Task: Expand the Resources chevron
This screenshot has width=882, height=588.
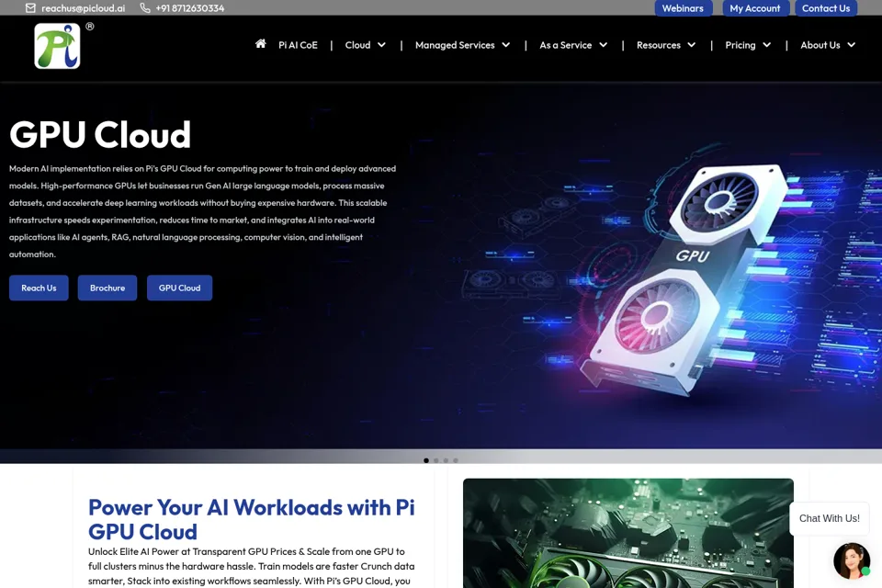Action: point(691,45)
